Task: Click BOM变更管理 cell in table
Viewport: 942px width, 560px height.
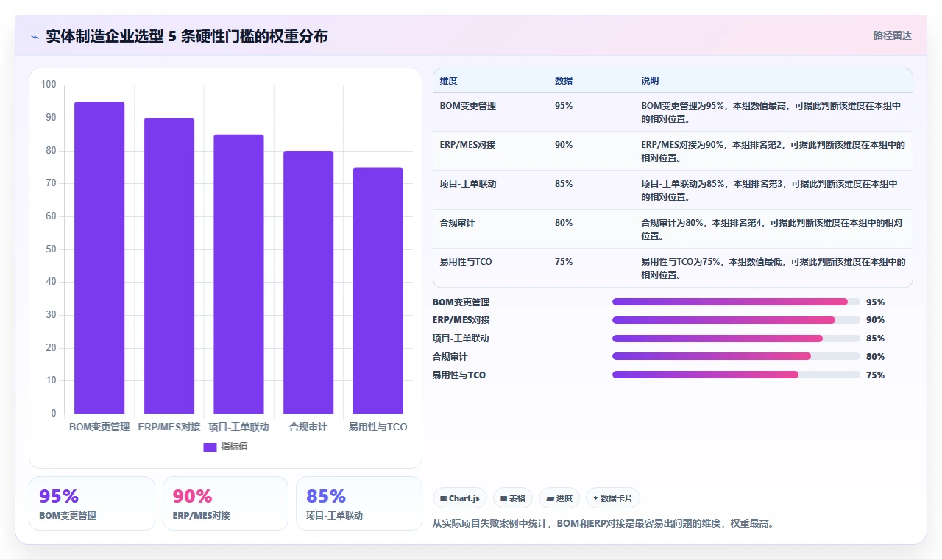Action: click(468, 106)
